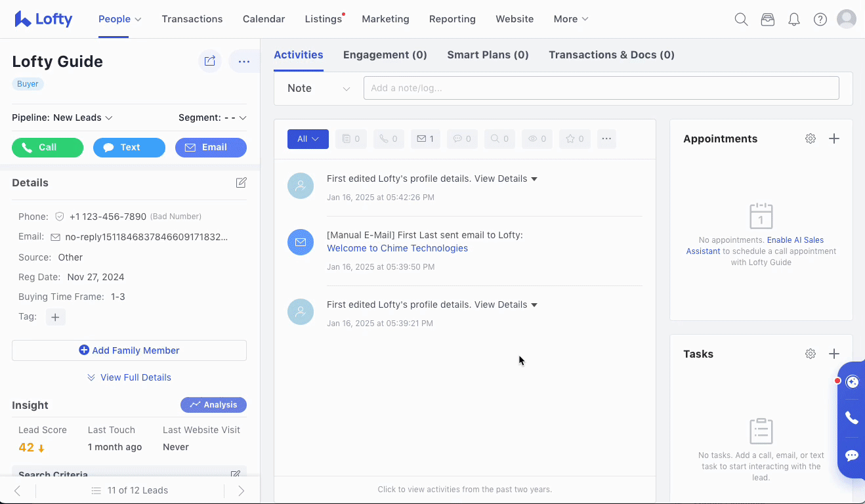Expand the More navigation menu
Viewport: 865px width, 504px height.
click(571, 19)
